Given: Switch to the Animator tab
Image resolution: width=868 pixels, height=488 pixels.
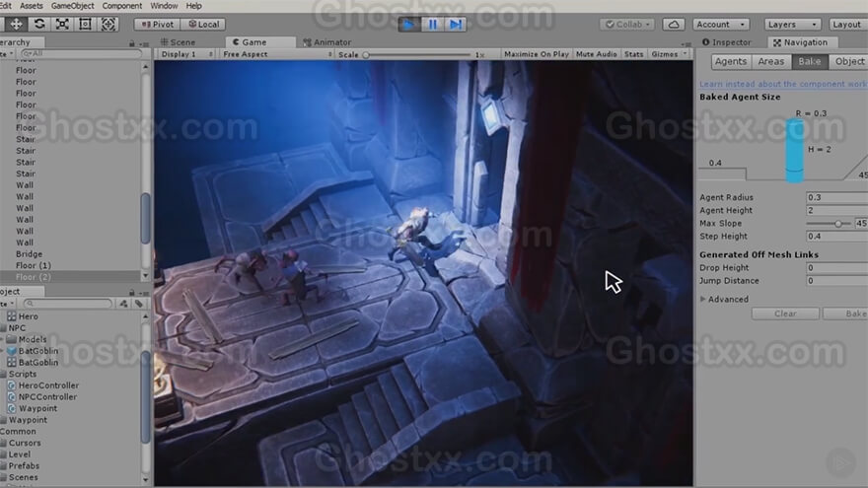Looking at the screenshot, I should pos(327,42).
